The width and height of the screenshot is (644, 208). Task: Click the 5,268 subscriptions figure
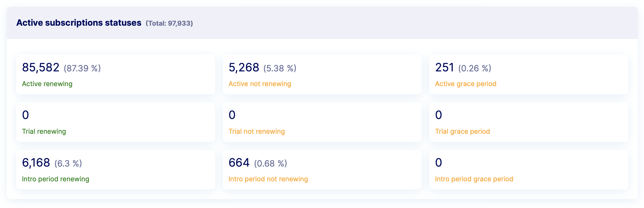click(x=244, y=68)
